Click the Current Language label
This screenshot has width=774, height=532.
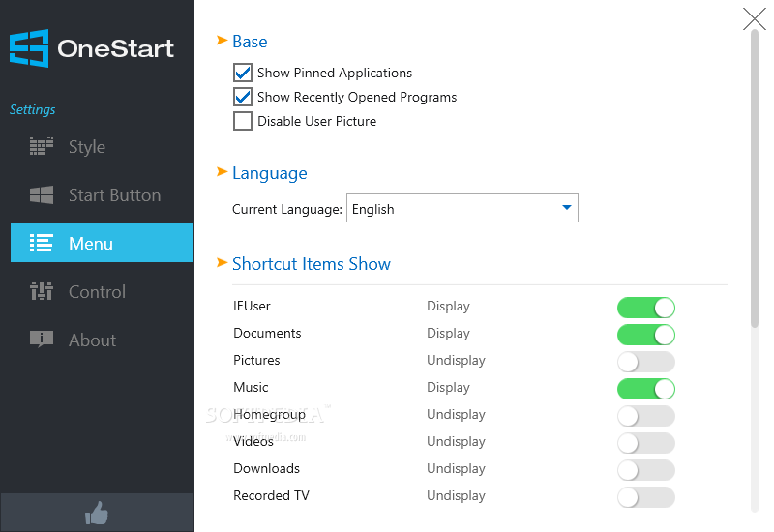[286, 209]
